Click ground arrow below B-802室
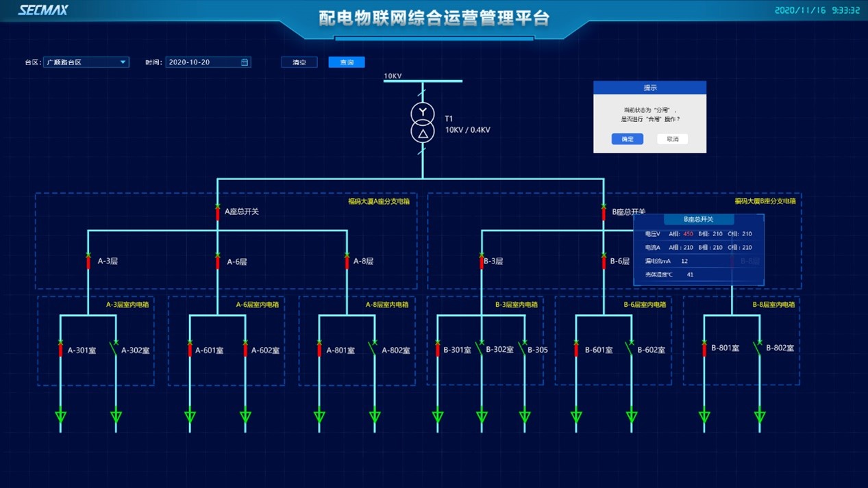This screenshot has width=868, height=488. [759, 415]
